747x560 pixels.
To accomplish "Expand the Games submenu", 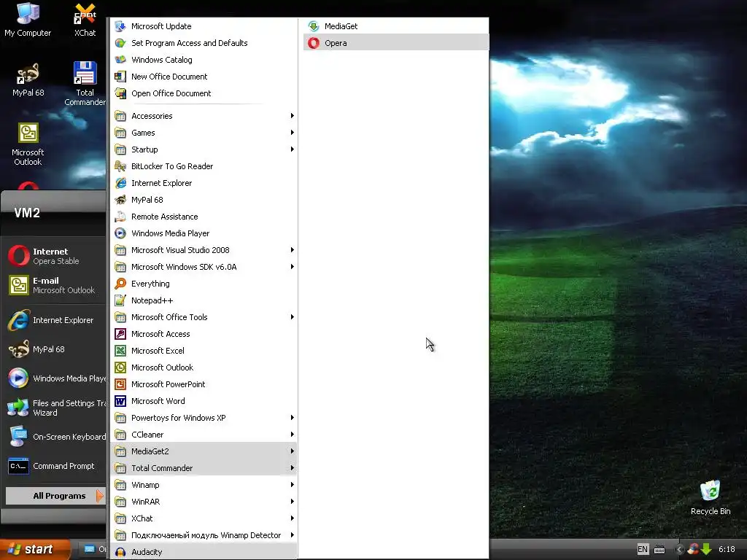I will click(x=204, y=133).
